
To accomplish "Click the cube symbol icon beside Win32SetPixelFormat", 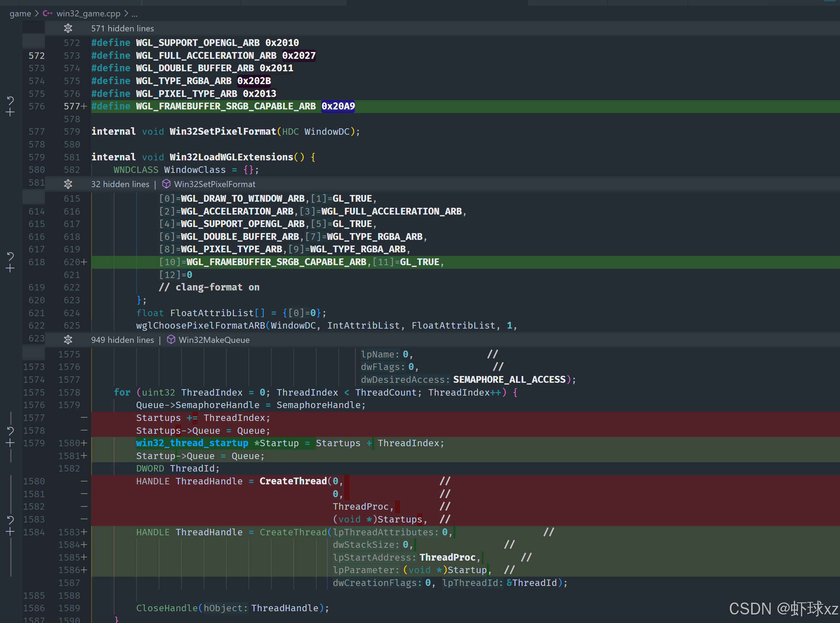I will coord(166,184).
